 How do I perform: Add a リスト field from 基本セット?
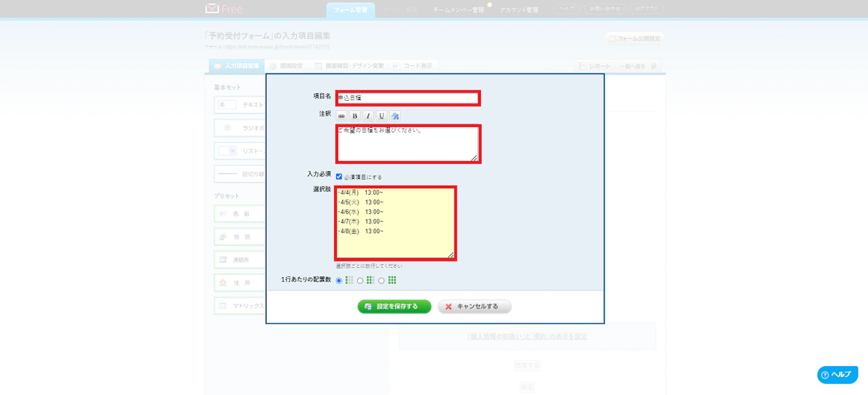[x=240, y=151]
